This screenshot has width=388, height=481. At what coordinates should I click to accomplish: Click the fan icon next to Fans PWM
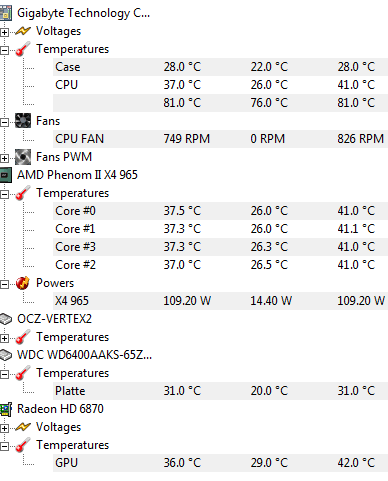pyautogui.click(x=23, y=157)
